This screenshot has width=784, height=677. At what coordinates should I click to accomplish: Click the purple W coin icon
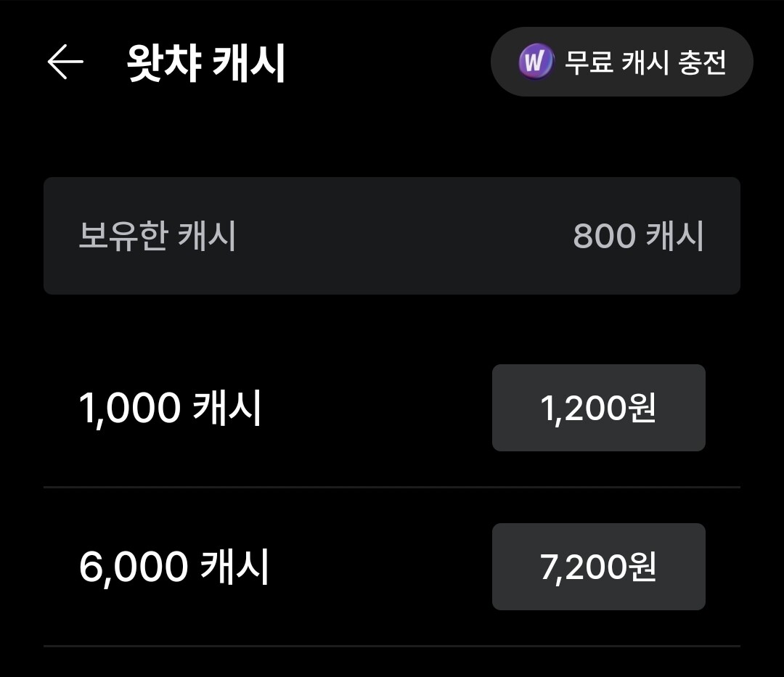pyautogui.click(x=536, y=62)
